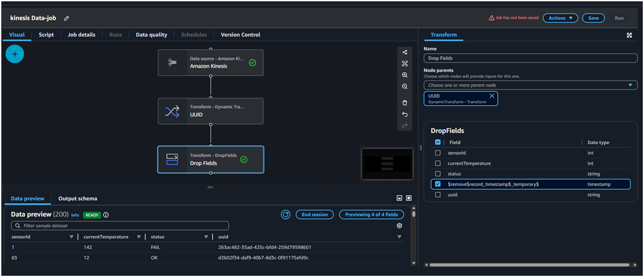The height and width of the screenshot is (277, 644).
Task: Click the refresh data preview icon
Action: pos(286,214)
